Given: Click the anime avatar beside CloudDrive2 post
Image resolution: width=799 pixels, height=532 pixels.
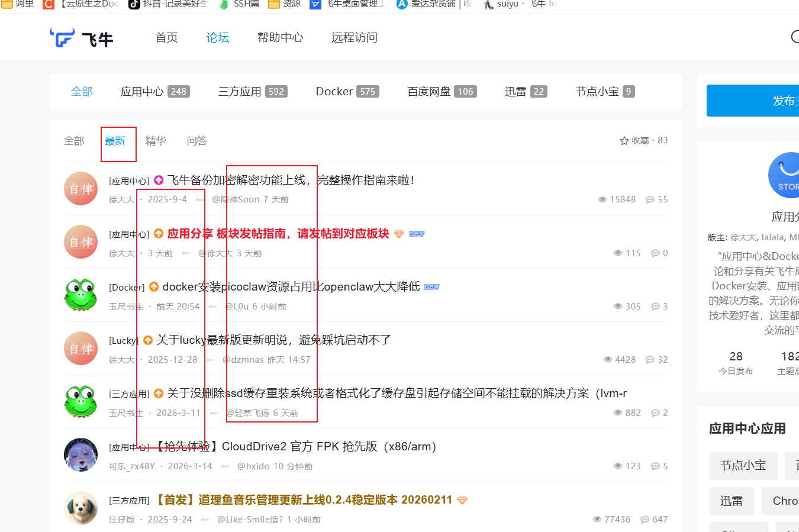Looking at the screenshot, I should point(80,455).
